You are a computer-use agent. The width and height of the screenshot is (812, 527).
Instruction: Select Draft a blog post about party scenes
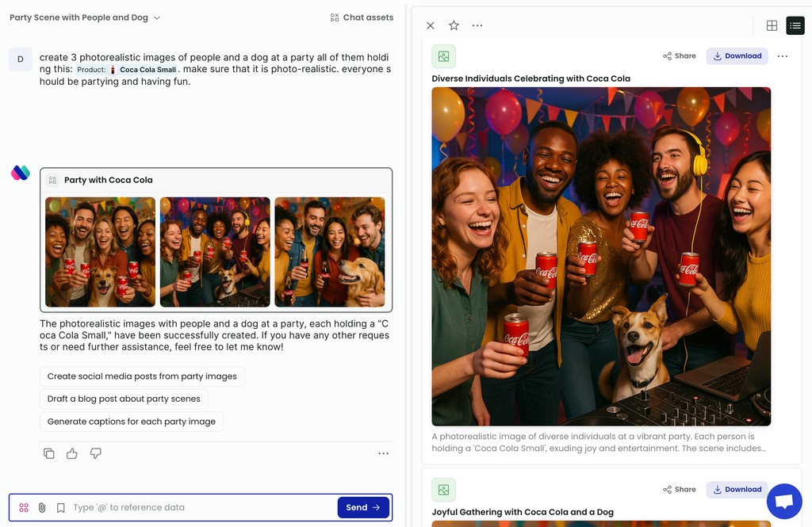tap(124, 399)
